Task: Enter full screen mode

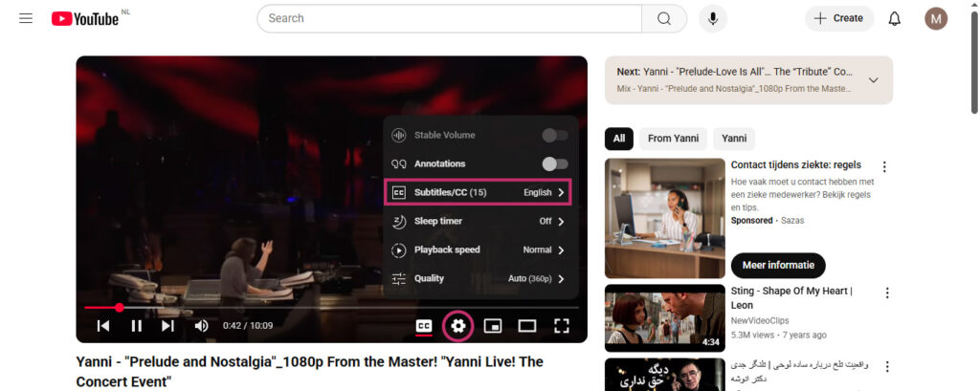Action: coord(562,326)
